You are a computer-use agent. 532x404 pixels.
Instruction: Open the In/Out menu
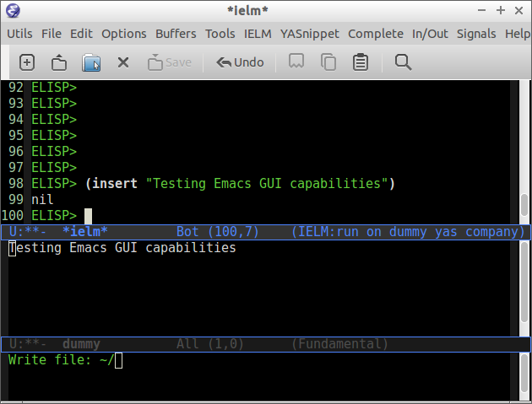pyautogui.click(x=430, y=34)
